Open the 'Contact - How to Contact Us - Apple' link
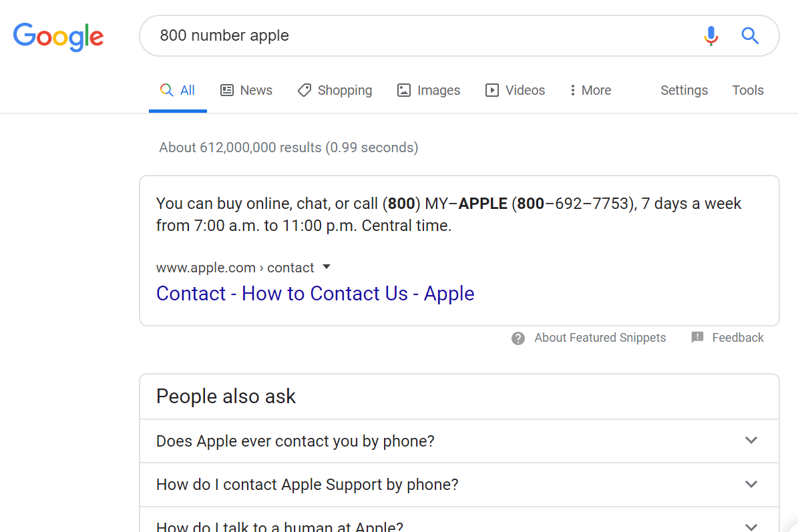798x532 pixels. [315, 294]
